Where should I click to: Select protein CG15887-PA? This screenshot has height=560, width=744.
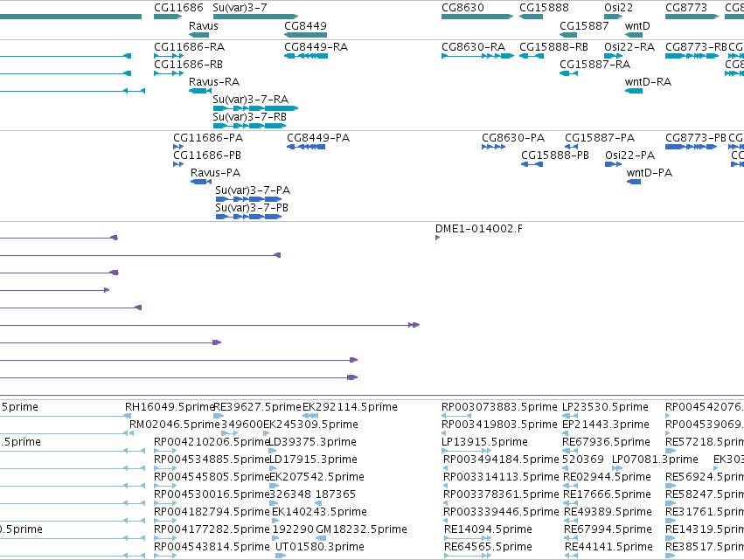[600, 138]
